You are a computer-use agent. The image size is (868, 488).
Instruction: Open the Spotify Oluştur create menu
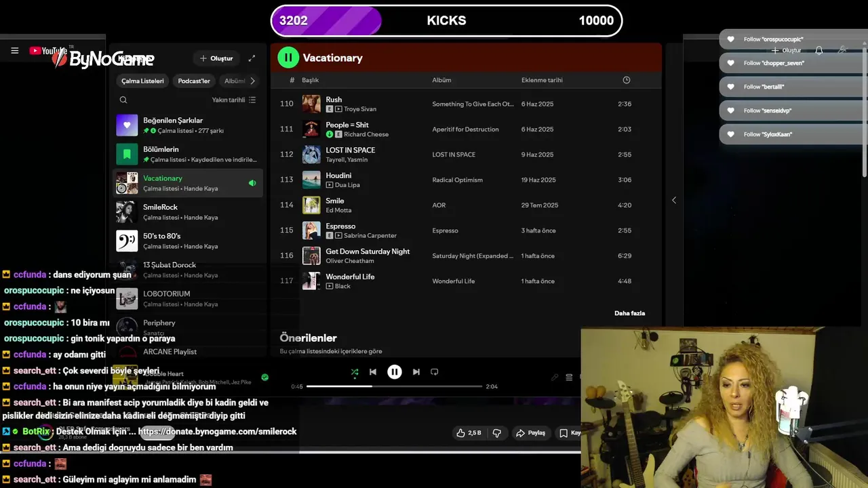(216, 58)
